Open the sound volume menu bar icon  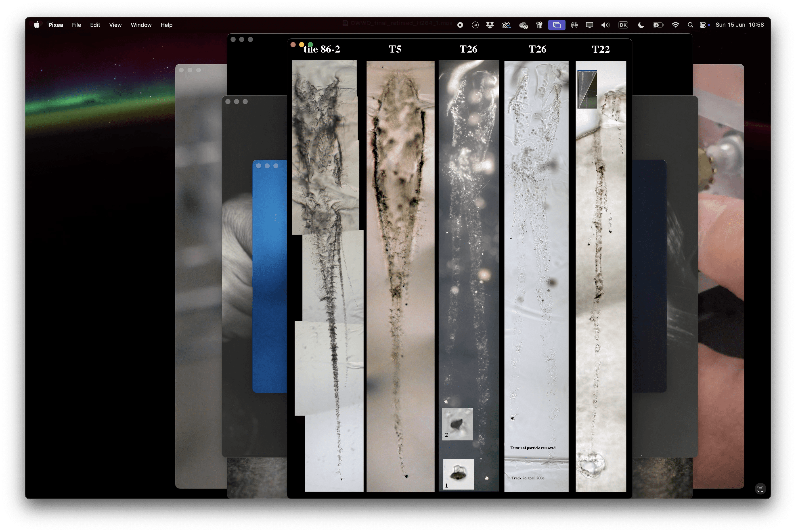(605, 25)
